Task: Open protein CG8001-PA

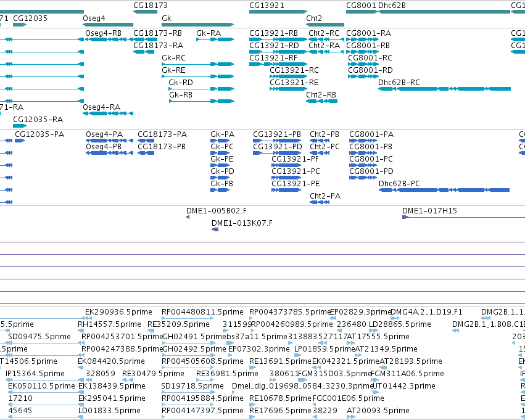Action: point(363,141)
